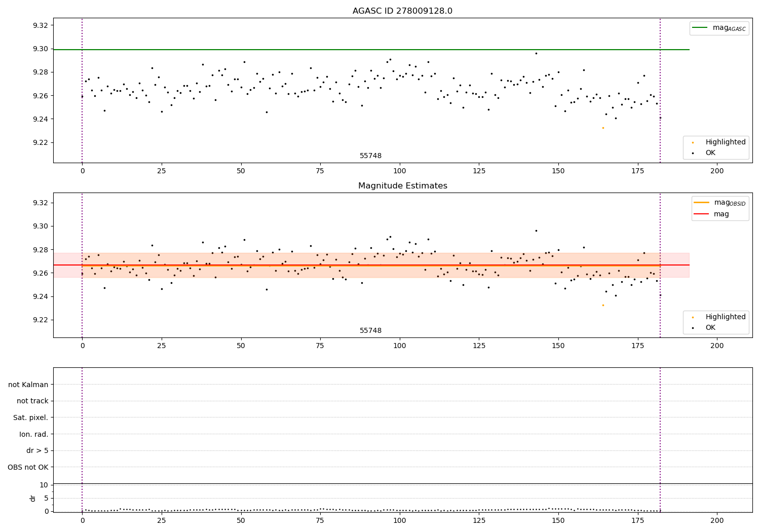Click the OK legend marker in middle plot
The image size is (760, 532).
(693, 328)
